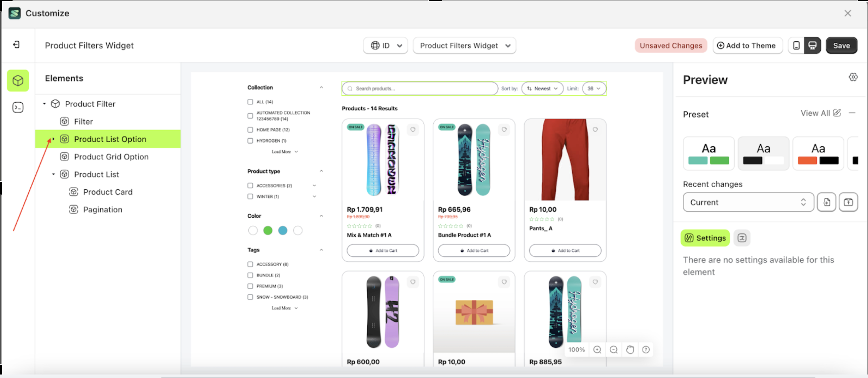The image size is (868, 378).
Task: Click the exit editor icon at top left
Action: click(x=16, y=45)
